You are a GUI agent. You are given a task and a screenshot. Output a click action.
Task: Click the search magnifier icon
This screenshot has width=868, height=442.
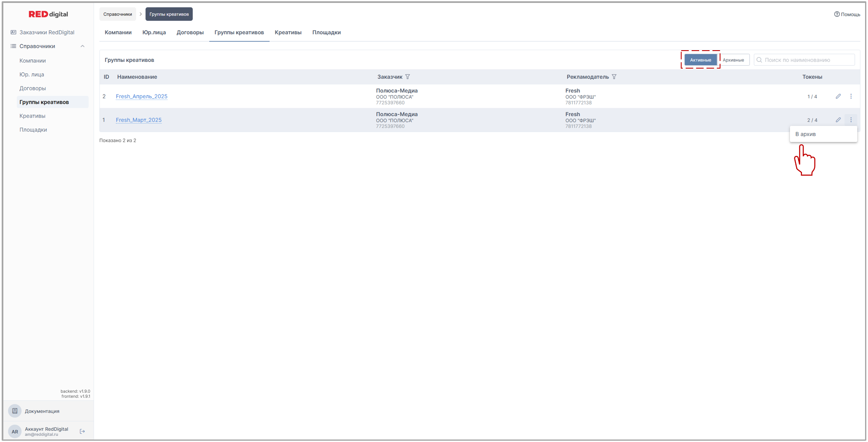759,60
